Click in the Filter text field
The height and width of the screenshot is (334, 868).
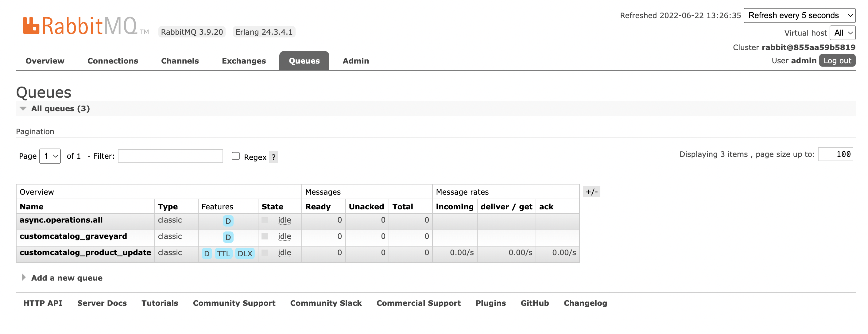tap(170, 156)
